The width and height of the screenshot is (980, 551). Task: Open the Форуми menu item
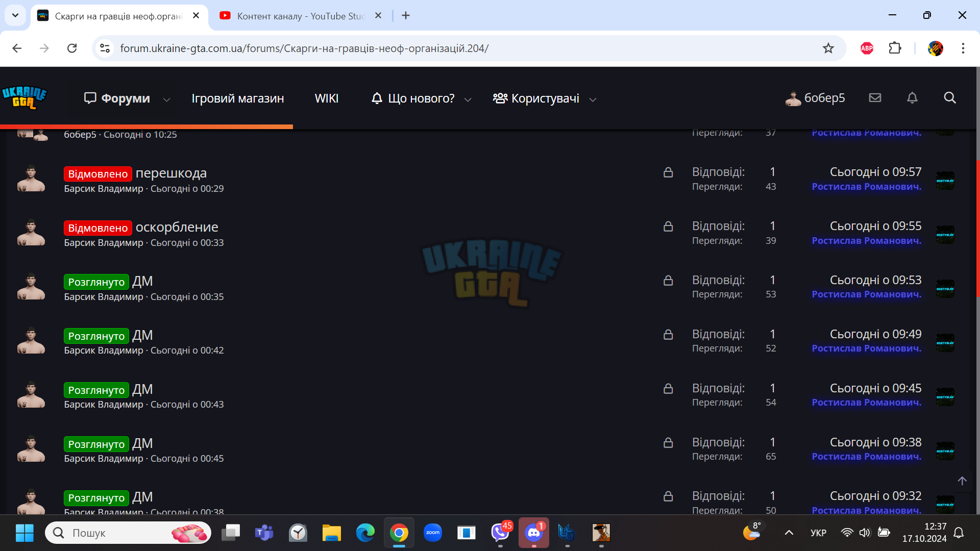click(x=117, y=98)
